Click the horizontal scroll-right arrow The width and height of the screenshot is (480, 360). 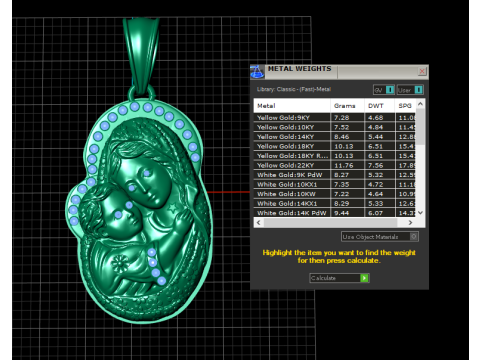click(x=410, y=222)
